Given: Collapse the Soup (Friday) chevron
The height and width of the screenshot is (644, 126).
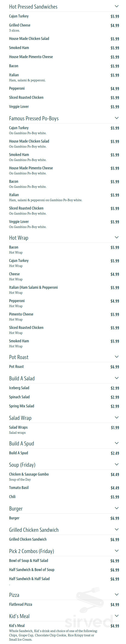Looking at the screenshot, I should coord(116,464).
